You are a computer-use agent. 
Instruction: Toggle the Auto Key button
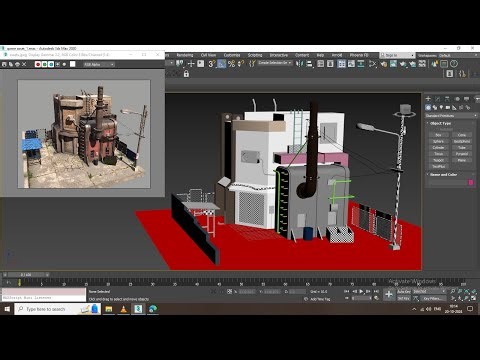click(x=403, y=291)
